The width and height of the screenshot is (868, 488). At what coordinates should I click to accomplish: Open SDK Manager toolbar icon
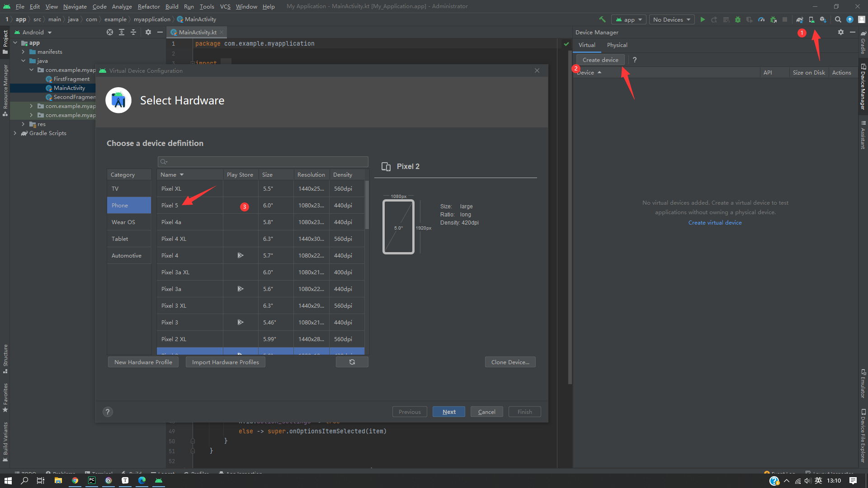pos(823,19)
